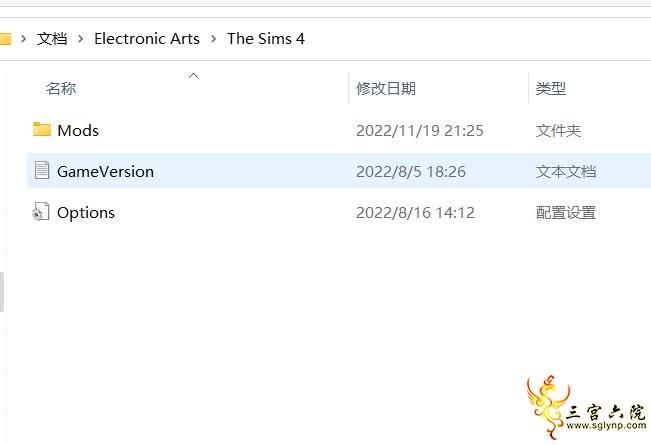Select the GameVersion file name

click(x=105, y=171)
